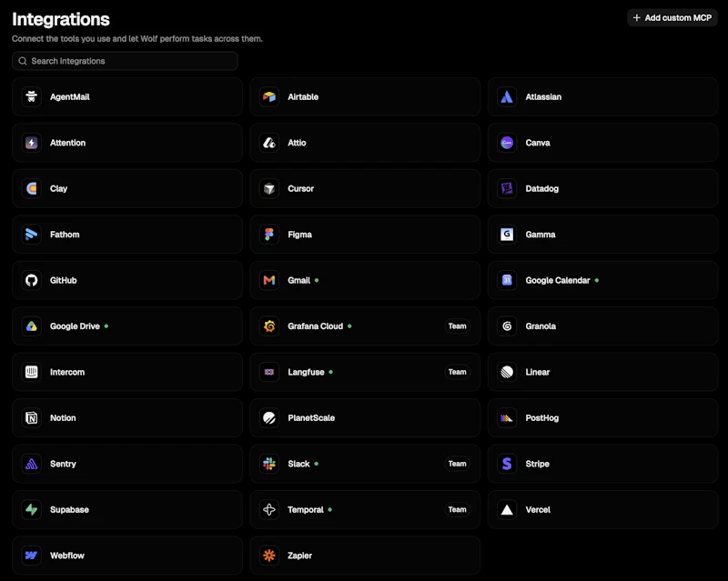Click the "Sentry" name
The width and height of the screenshot is (728, 581).
click(x=63, y=464)
